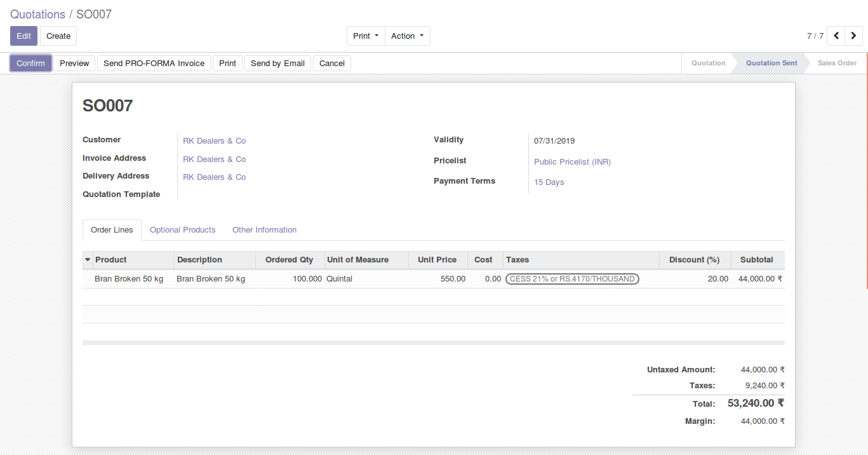
Task: Click the Edit button
Action: [23, 36]
